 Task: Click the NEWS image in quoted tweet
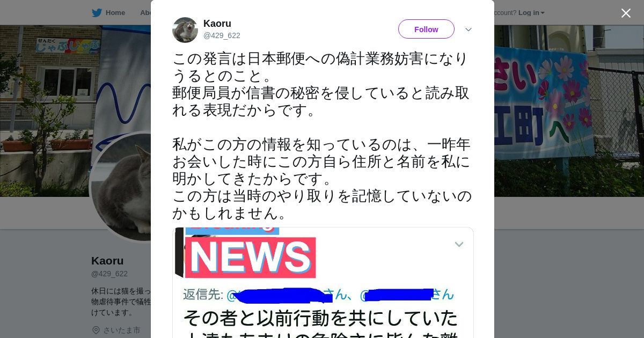click(250, 256)
